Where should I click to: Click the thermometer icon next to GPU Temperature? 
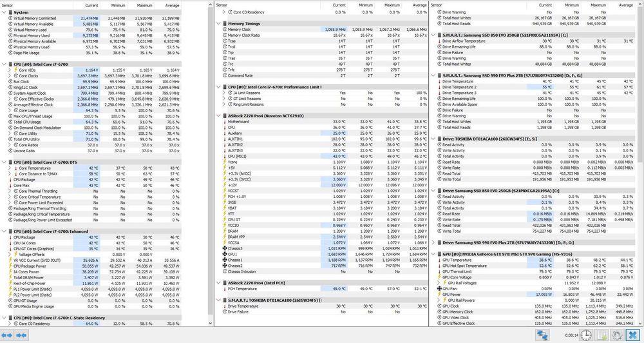[x=439, y=260]
